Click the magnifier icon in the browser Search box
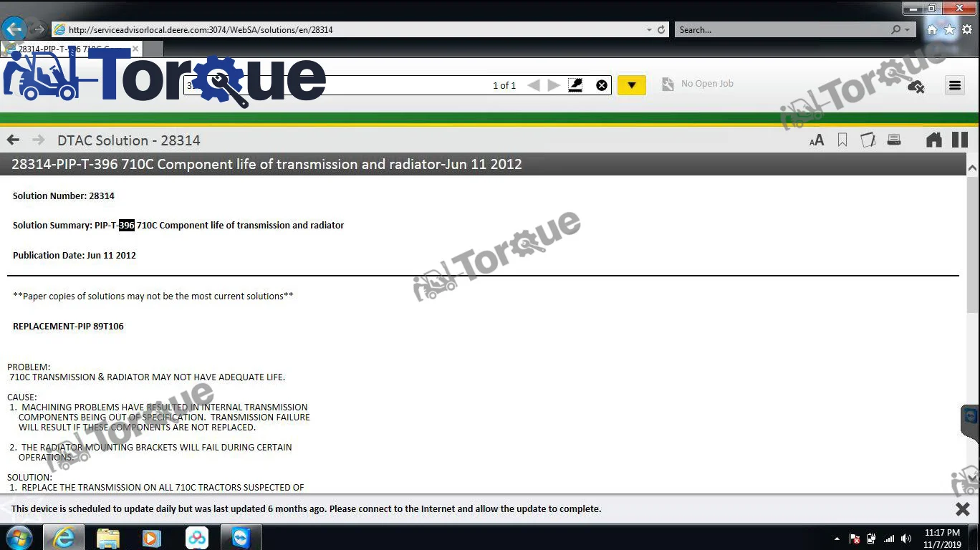The width and height of the screenshot is (980, 550). [895, 30]
